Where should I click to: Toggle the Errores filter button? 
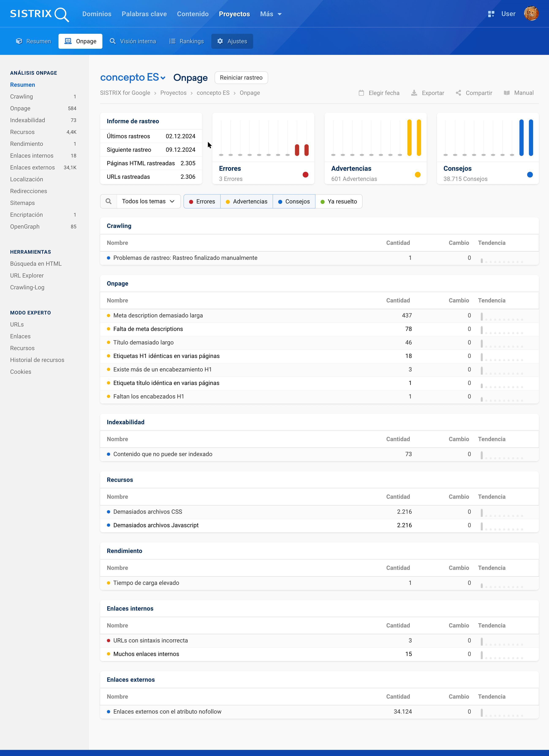tap(202, 201)
